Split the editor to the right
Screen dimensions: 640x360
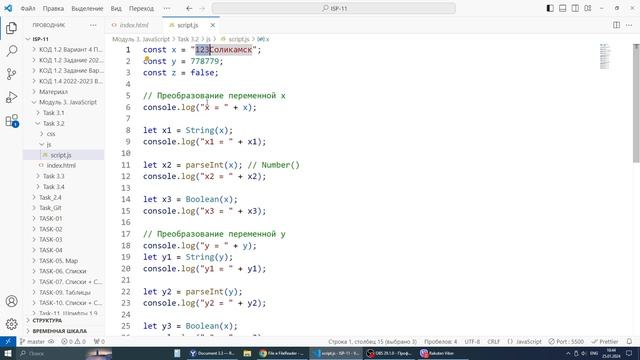click(616, 25)
